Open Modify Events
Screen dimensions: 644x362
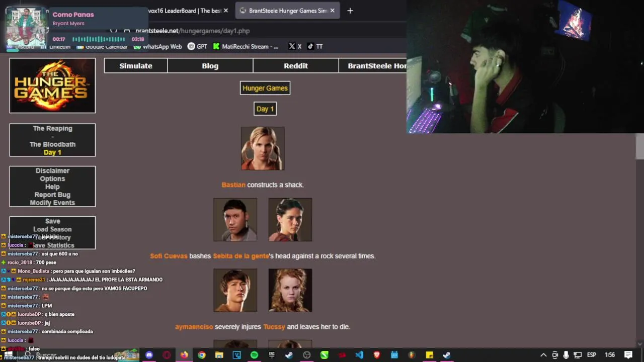coord(52,203)
